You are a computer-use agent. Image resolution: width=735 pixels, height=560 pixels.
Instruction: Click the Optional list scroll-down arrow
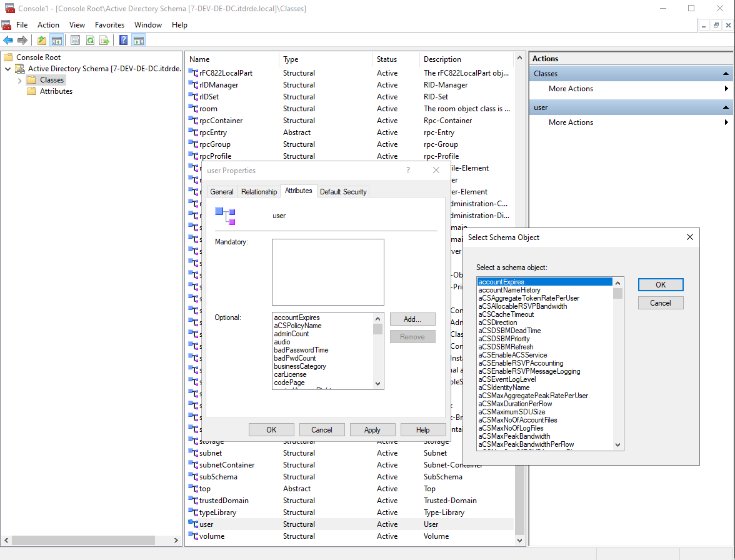pos(377,383)
